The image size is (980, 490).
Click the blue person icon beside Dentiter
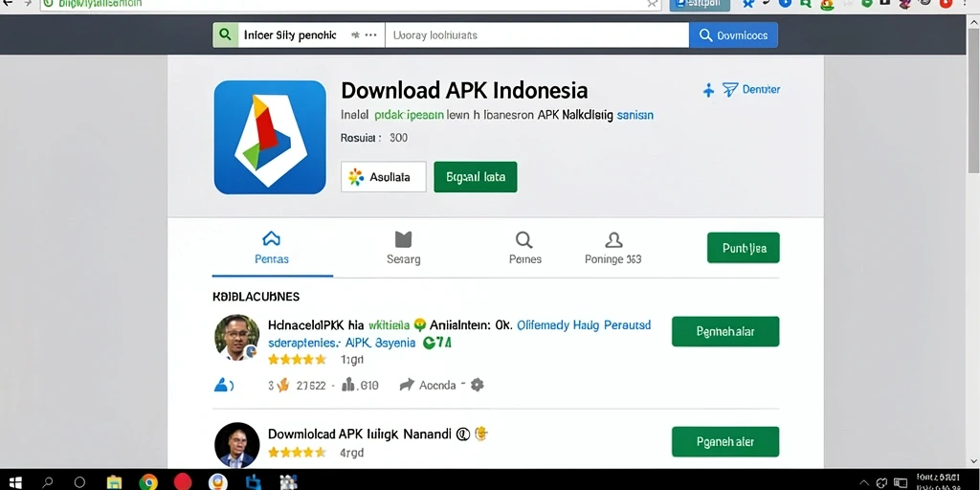coord(708,90)
